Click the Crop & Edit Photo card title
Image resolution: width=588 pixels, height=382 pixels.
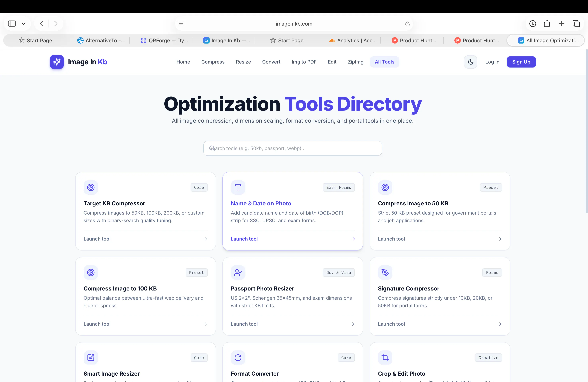coord(401,374)
